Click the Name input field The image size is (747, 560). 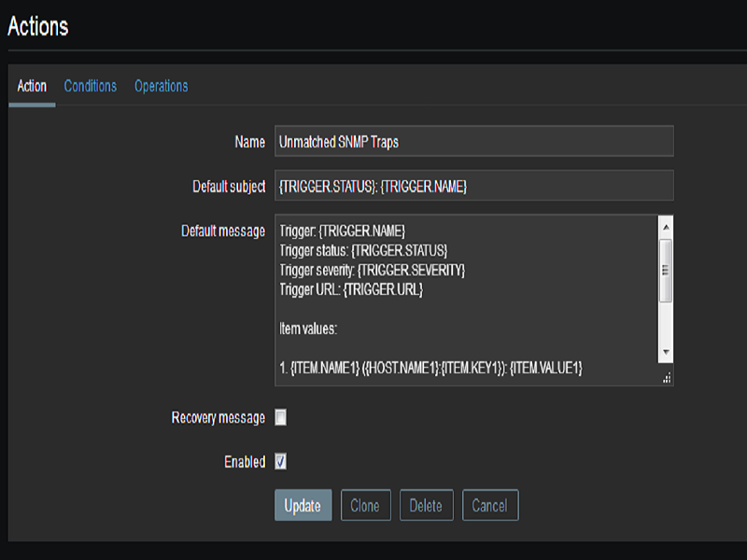(x=473, y=142)
